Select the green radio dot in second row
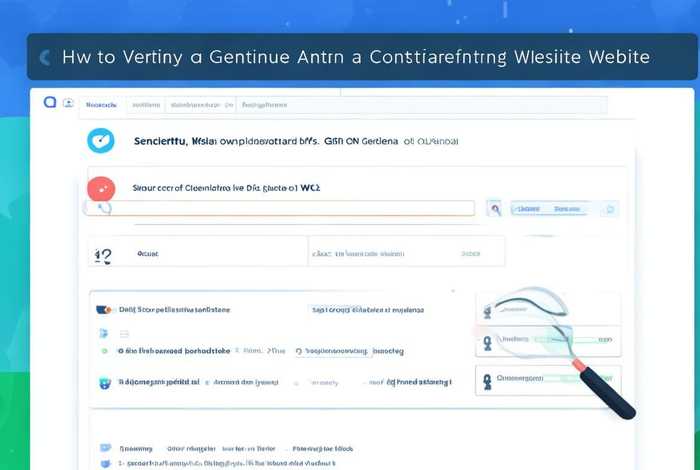Screen dimensions: 700x470 [x=103, y=352]
